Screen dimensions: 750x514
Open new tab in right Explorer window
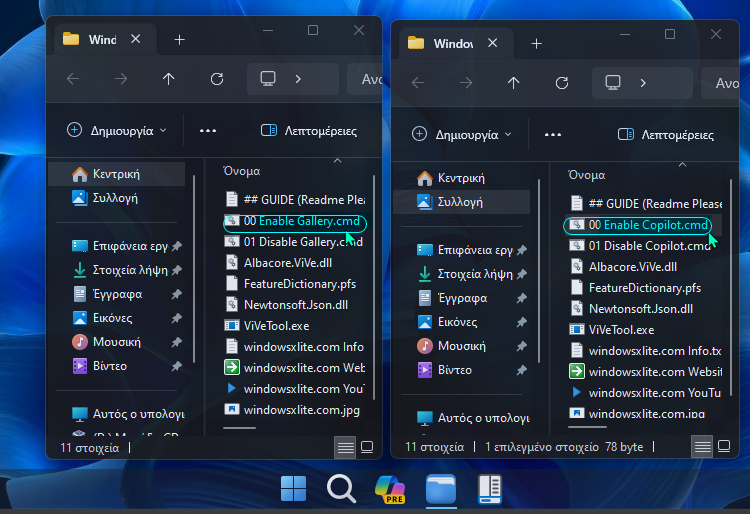click(x=537, y=44)
